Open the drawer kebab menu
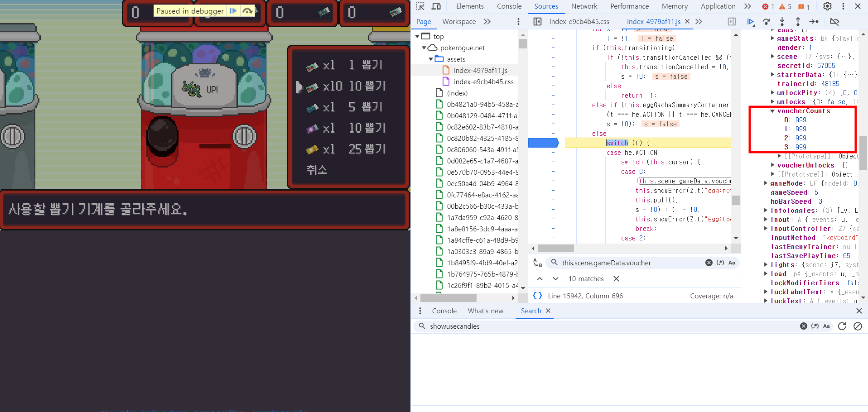This screenshot has height=412, width=868. (420, 311)
